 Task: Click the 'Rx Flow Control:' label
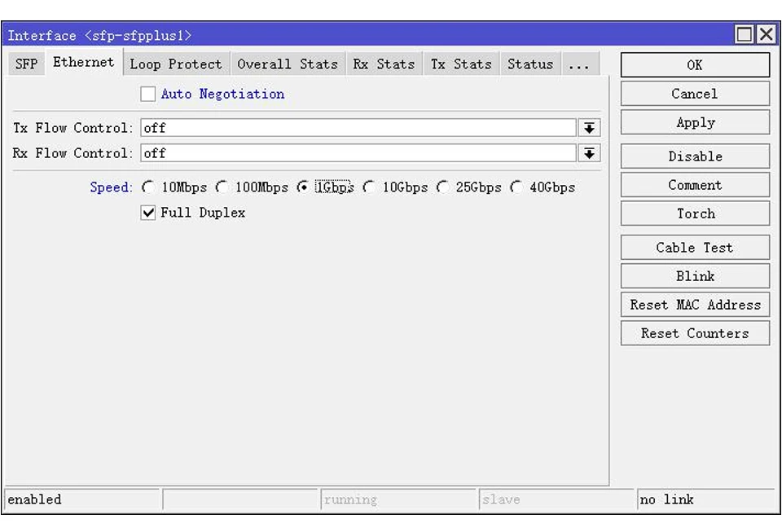point(72,153)
